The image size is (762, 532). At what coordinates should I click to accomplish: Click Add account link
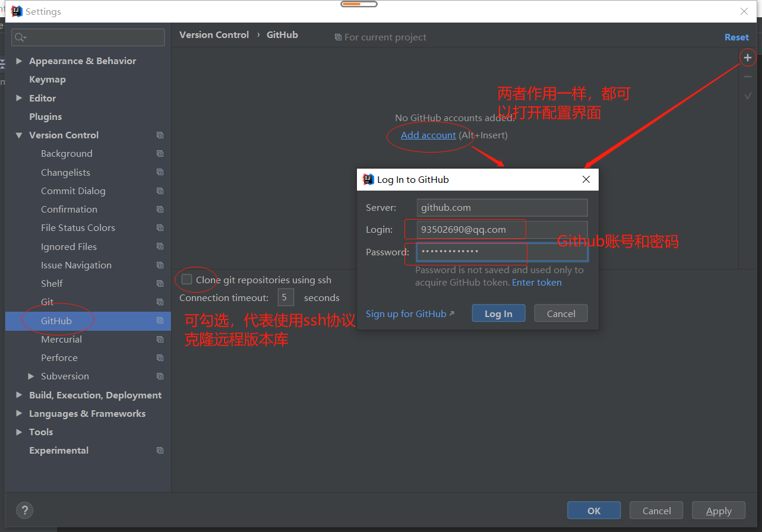click(x=428, y=135)
